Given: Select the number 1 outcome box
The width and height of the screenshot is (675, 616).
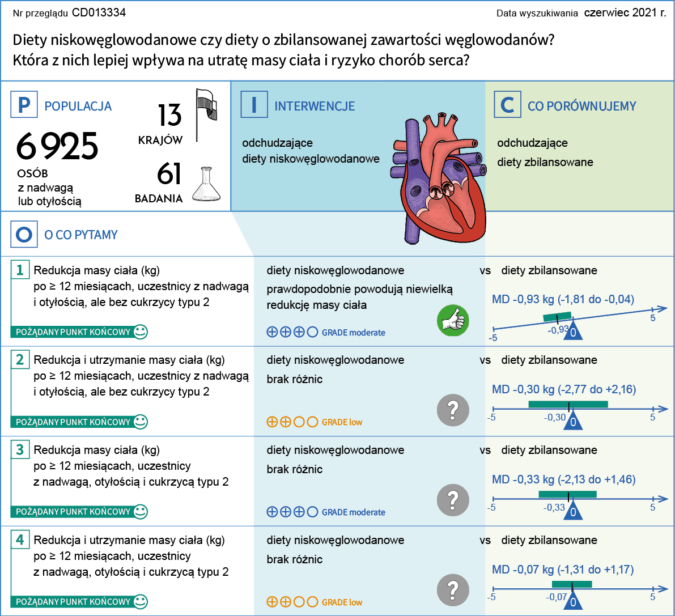Looking at the screenshot, I should [20, 270].
